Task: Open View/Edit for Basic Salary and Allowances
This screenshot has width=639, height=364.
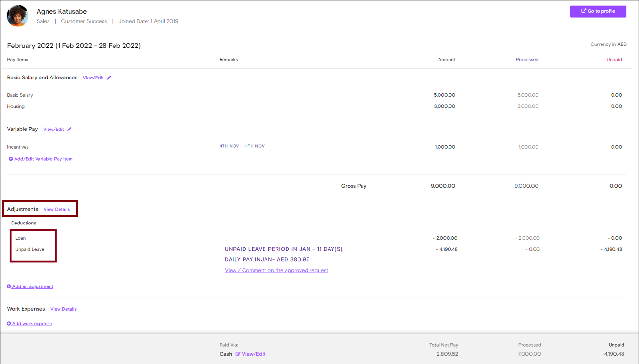Action: 93,78
